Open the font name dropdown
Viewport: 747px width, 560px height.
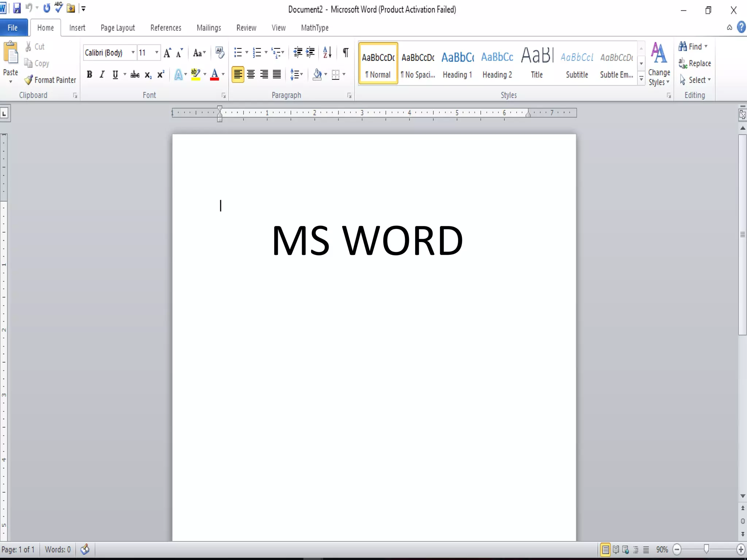click(133, 53)
